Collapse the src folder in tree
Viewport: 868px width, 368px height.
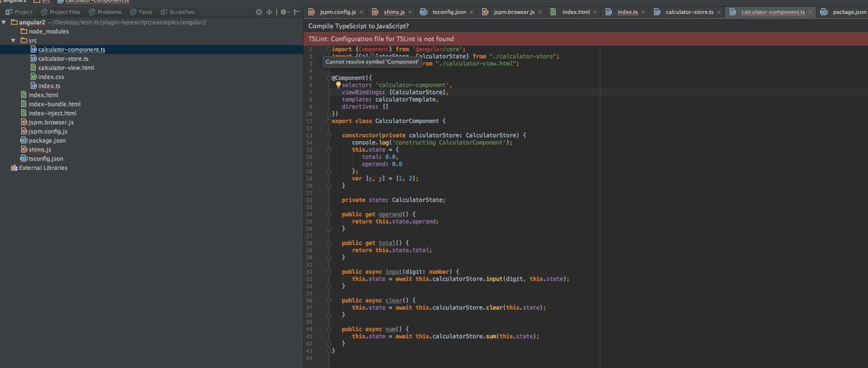[x=14, y=40]
